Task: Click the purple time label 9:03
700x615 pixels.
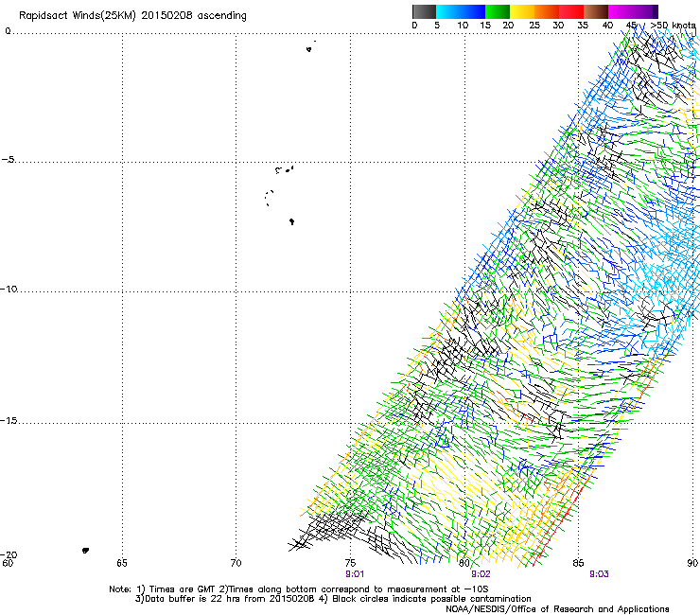Action: tap(599, 574)
